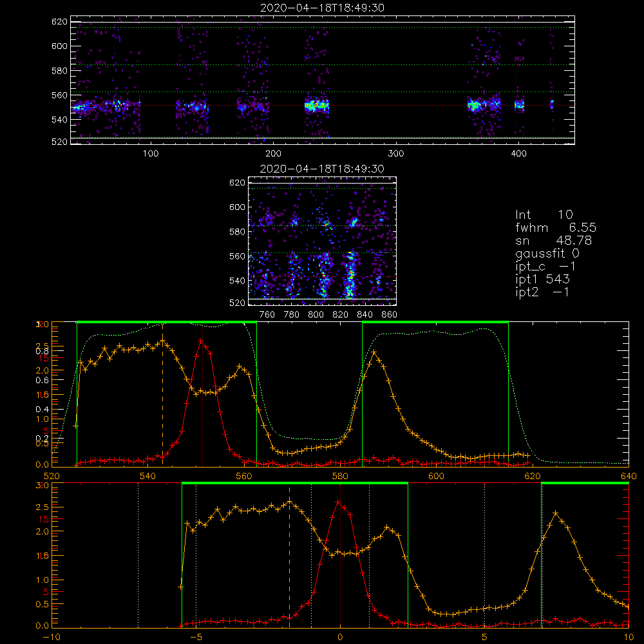
Task: Click x-axis label 820 of middle image
Action: (341, 315)
